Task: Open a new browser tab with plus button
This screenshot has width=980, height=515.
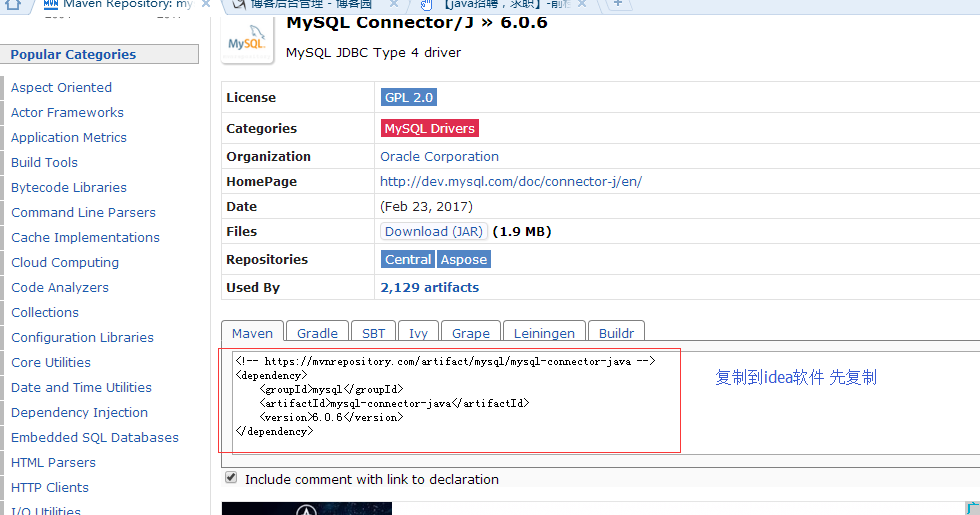Action: click(618, 4)
